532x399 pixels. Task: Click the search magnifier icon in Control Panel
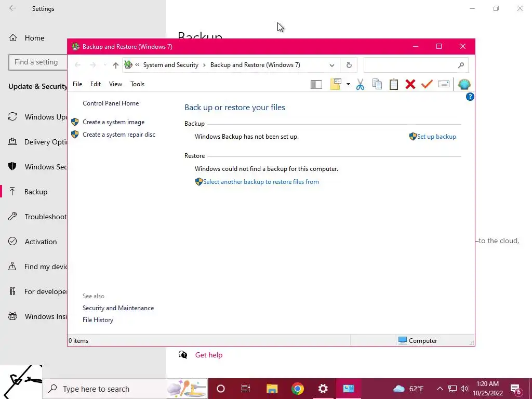pos(460,65)
